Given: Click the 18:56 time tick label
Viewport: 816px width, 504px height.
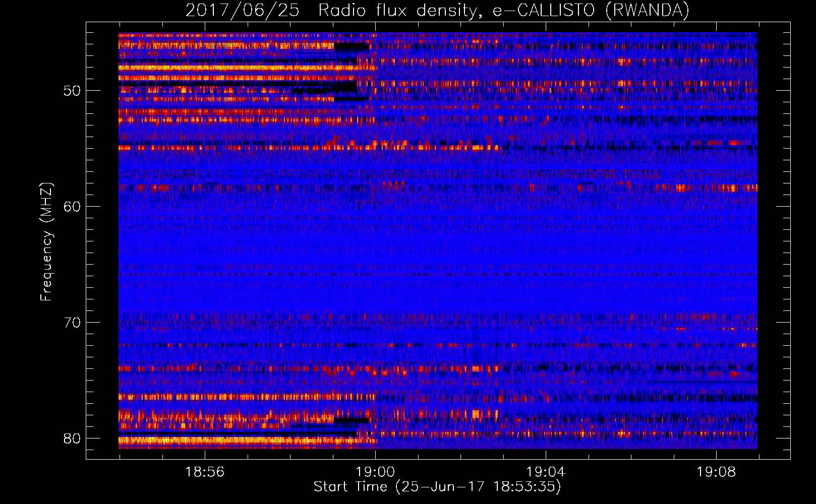Looking at the screenshot, I should pos(205,472).
